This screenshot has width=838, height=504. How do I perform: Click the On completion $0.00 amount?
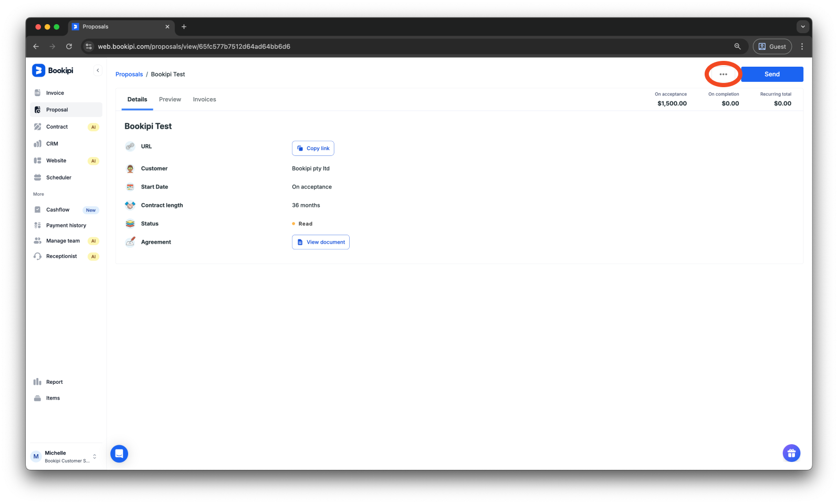(x=730, y=103)
